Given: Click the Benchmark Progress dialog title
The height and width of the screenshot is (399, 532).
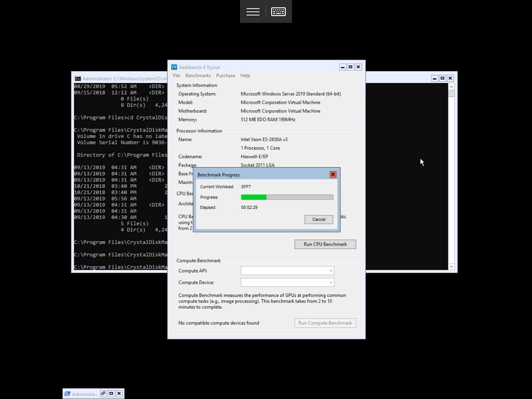Looking at the screenshot, I should click(218, 175).
